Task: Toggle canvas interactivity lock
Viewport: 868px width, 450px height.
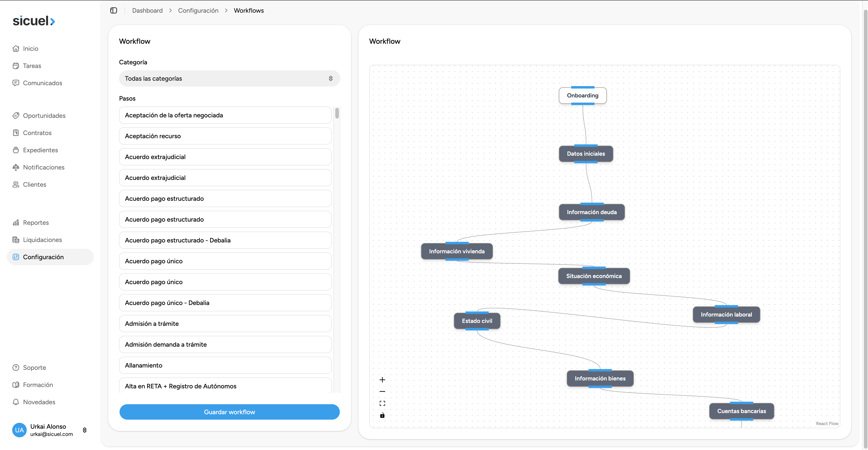Action: [x=382, y=415]
